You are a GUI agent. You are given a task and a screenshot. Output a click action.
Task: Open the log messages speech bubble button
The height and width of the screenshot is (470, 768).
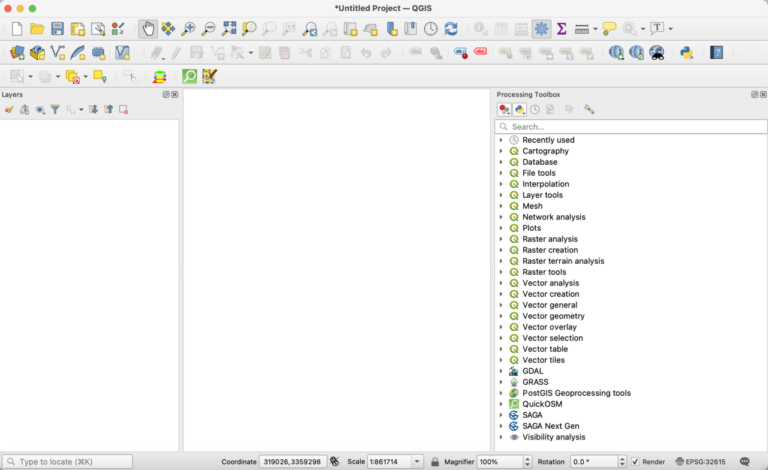click(x=745, y=462)
